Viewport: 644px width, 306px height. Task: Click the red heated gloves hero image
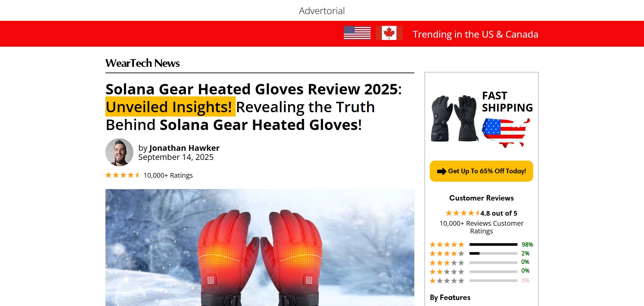[260, 248]
